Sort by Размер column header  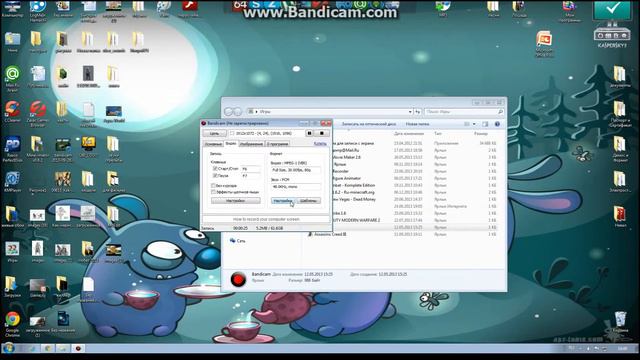tap(480, 133)
